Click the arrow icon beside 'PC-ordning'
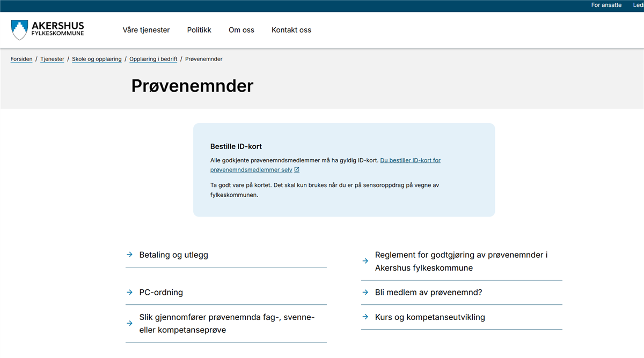Image resolution: width=644 pixels, height=358 pixels. point(129,293)
